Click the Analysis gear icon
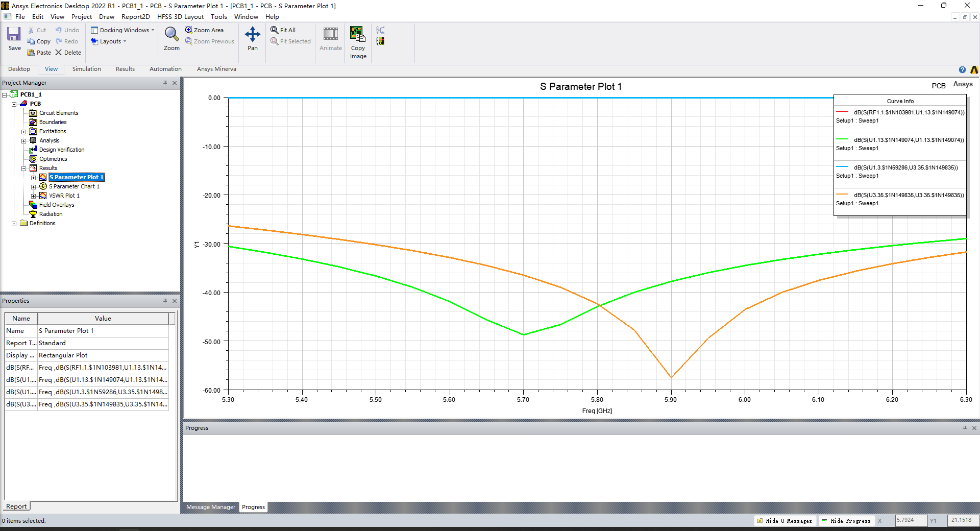The height and width of the screenshot is (531, 980). pos(33,140)
